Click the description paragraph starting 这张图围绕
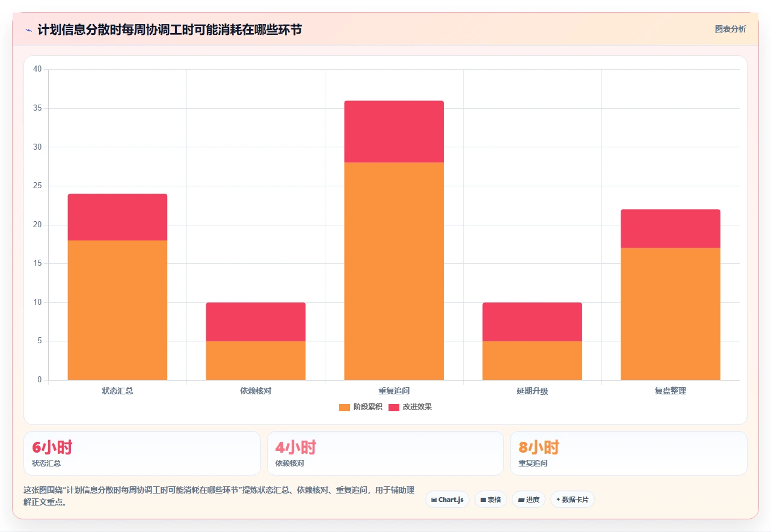771x532 pixels. (219, 496)
